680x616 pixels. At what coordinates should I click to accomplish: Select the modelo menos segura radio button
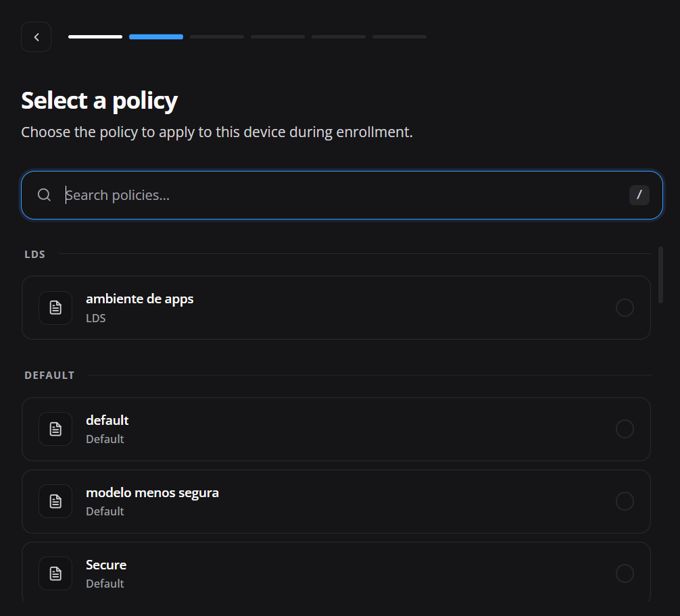pos(625,501)
